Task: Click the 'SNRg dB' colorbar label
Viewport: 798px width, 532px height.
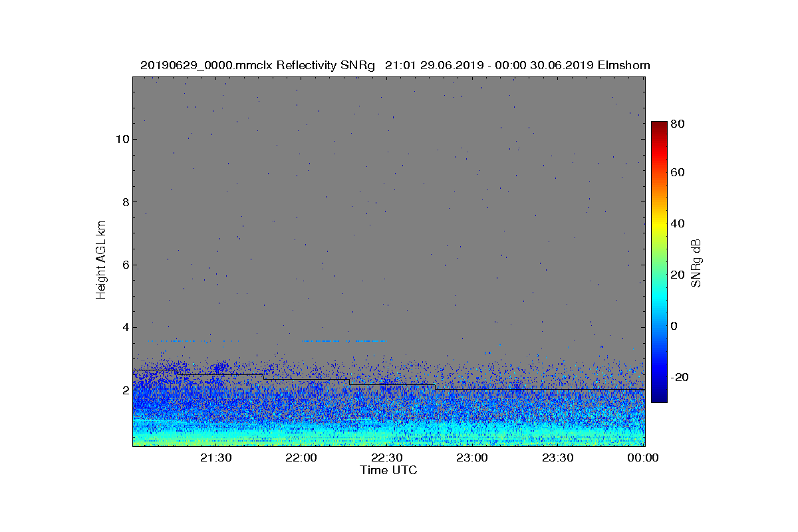Action: click(x=696, y=263)
